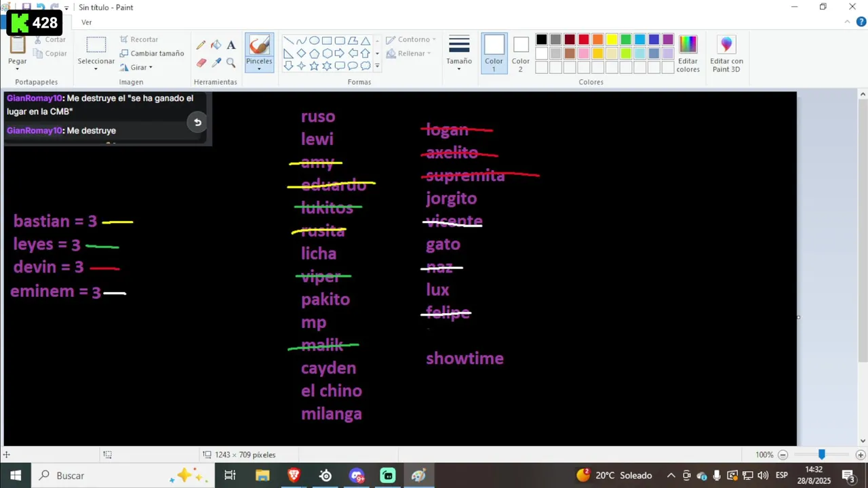The image size is (868, 488).
Task: Open Task View on the taskbar
Action: click(x=230, y=476)
